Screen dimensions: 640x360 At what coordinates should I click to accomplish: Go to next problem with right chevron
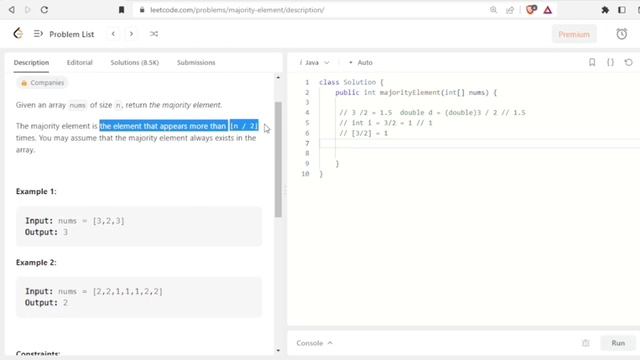point(131,34)
